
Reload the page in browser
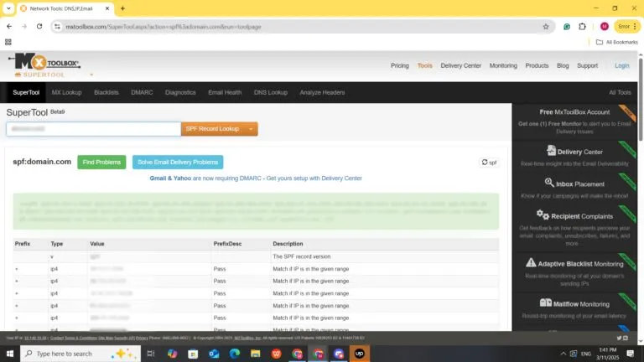click(39, 26)
